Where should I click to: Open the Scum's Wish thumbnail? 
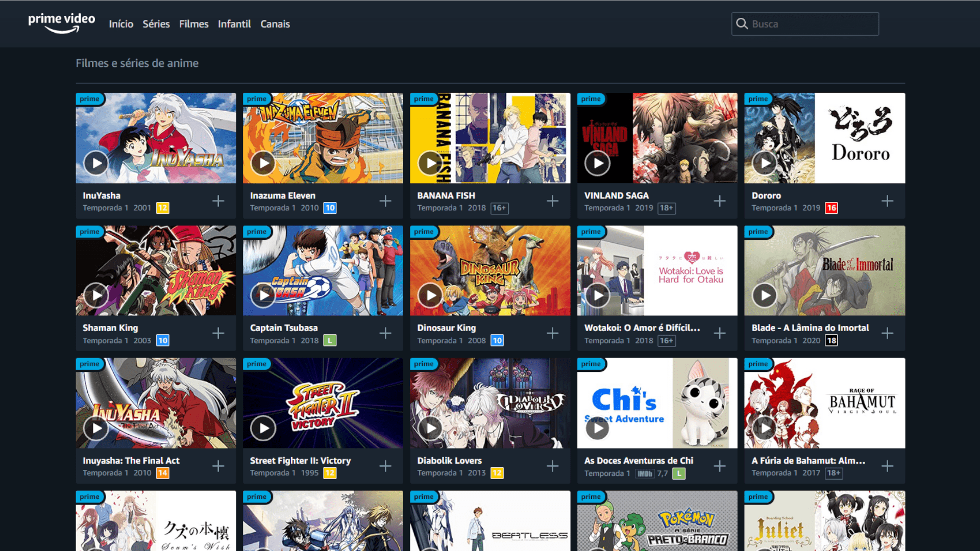pyautogui.click(x=156, y=521)
